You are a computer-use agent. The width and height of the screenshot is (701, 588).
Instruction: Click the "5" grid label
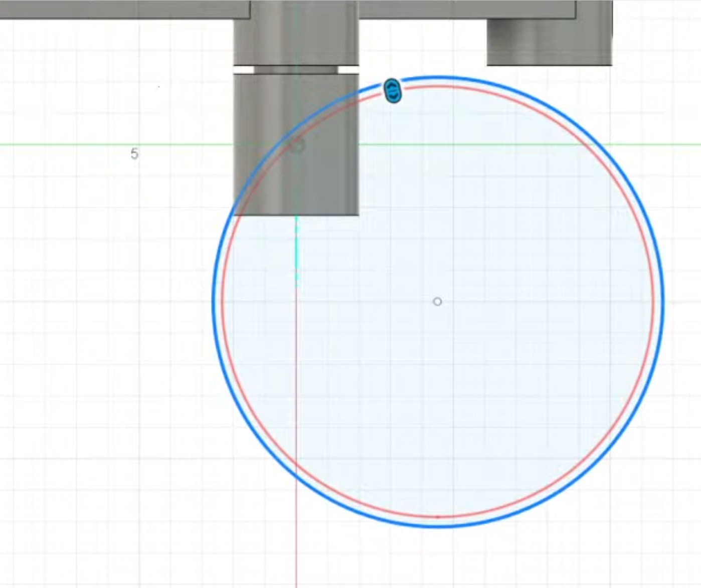point(134,154)
